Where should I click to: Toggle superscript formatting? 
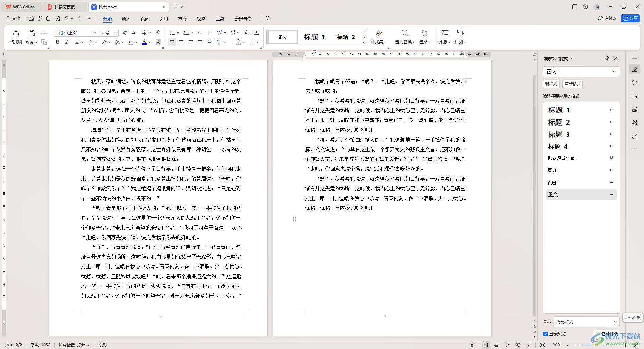coord(104,42)
